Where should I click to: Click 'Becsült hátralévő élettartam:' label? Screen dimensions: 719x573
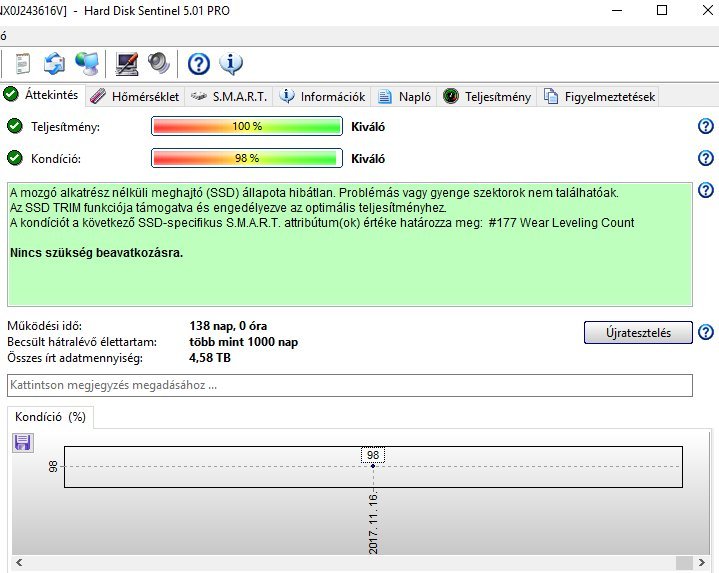click(82, 342)
